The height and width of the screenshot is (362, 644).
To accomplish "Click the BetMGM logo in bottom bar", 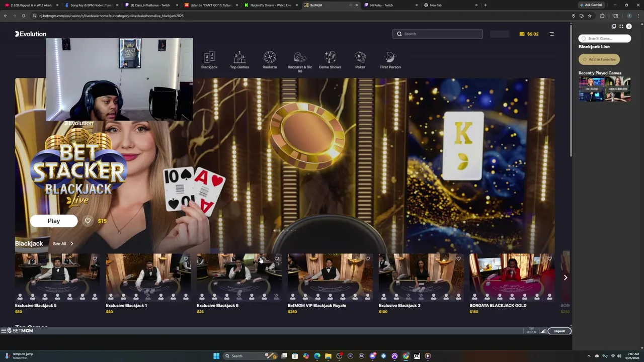I will click(21, 331).
